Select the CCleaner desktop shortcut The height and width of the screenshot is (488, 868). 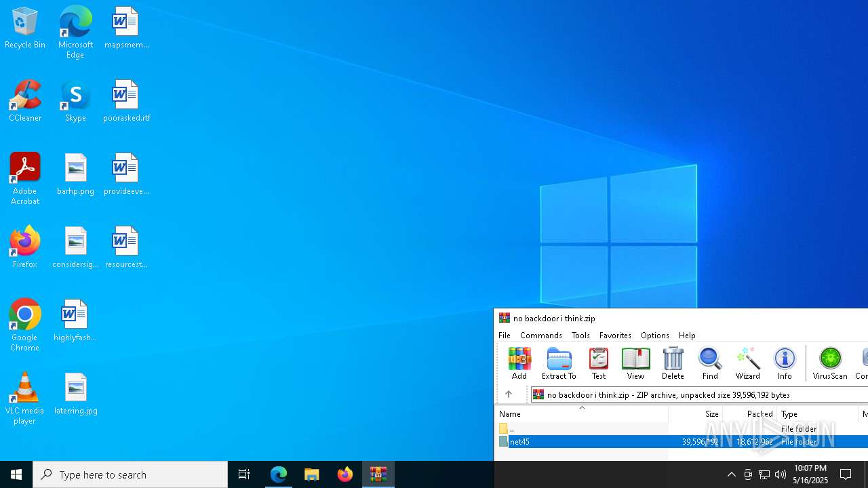[25, 102]
